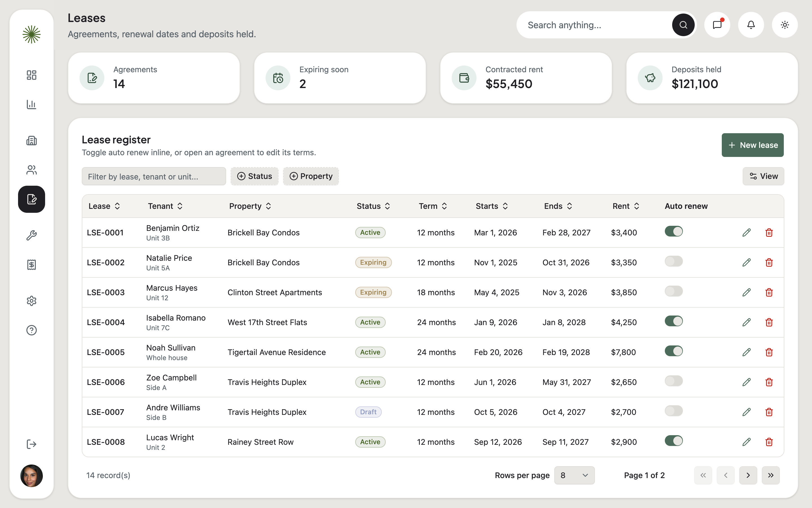This screenshot has height=508, width=812.
Task: Click the sunburst app logo
Action: (32, 34)
